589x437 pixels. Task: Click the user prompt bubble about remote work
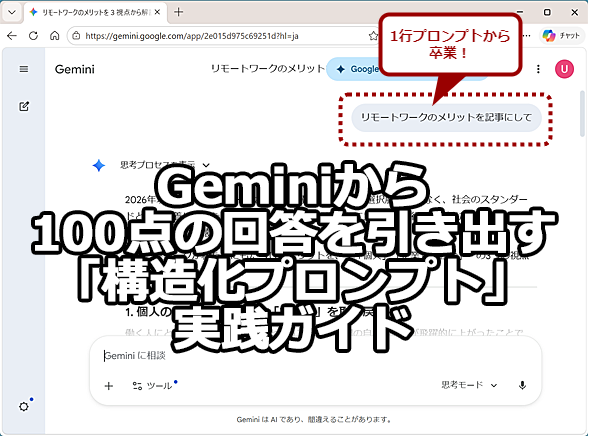tap(446, 118)
